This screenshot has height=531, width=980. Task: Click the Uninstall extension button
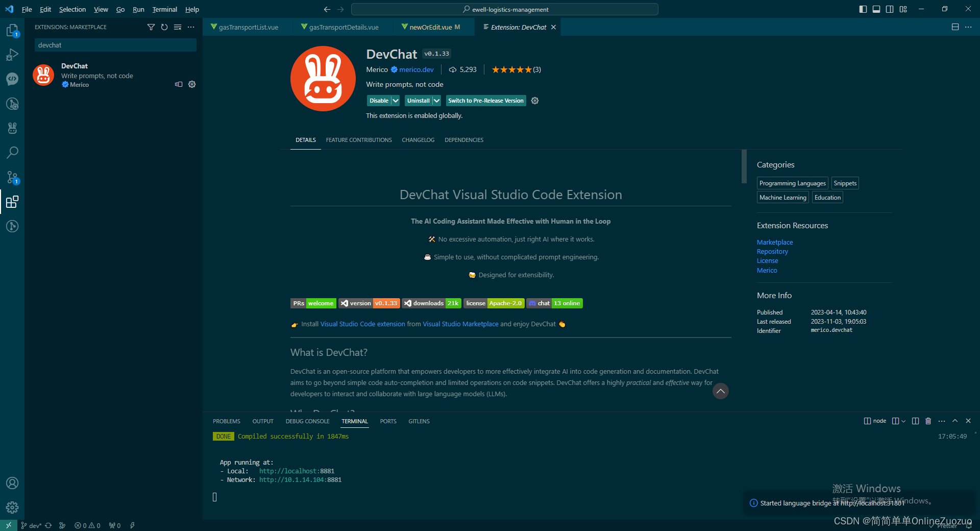(418, 101)
